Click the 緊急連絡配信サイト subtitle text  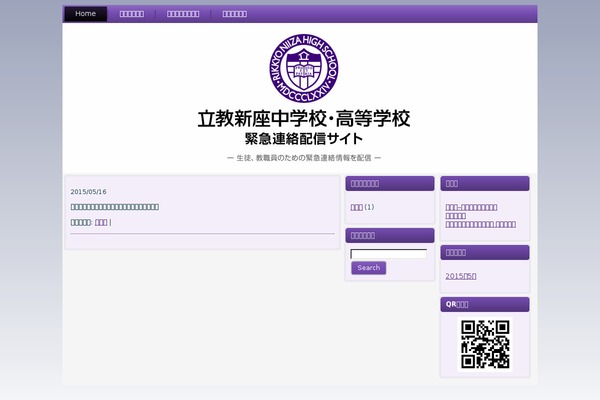(304, 139)
